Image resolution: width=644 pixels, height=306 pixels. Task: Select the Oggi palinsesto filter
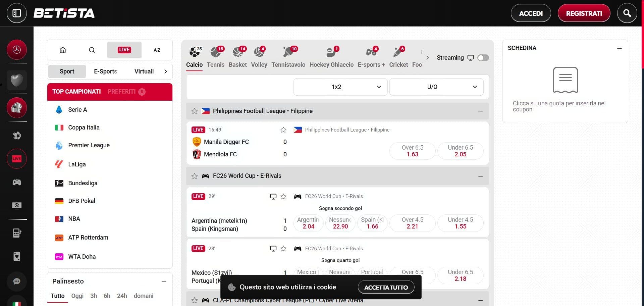pos(77,296)
